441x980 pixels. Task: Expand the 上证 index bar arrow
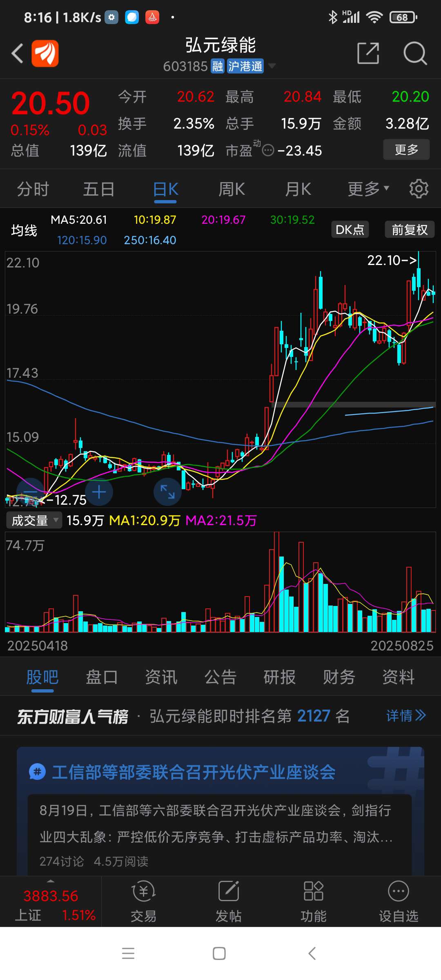51,881
